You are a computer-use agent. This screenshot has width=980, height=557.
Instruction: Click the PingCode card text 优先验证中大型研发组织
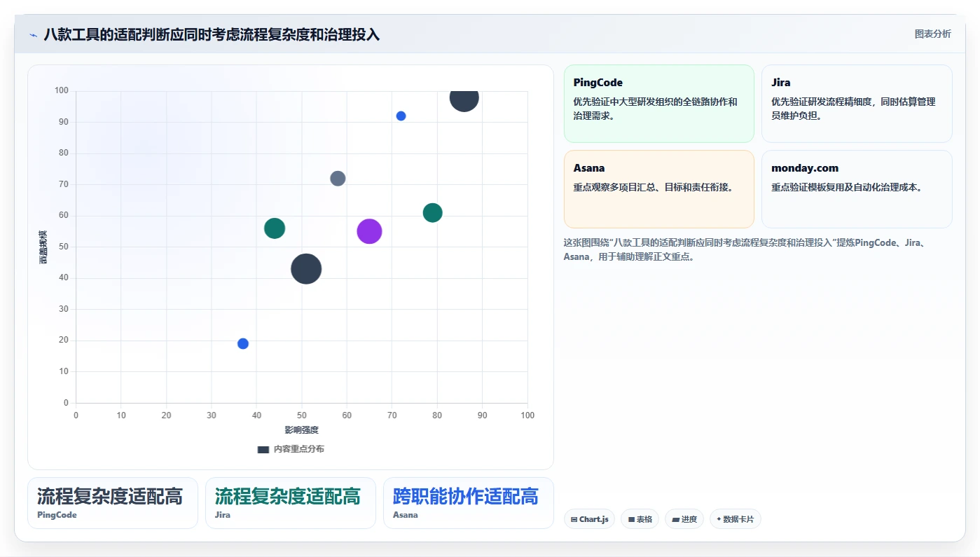(655, 109)
